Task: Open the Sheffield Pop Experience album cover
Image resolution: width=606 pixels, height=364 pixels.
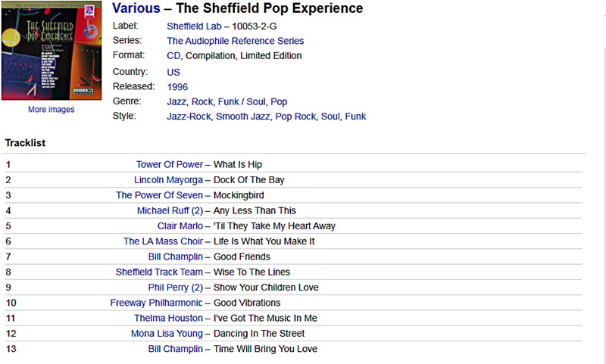Action: pos(52,50)
